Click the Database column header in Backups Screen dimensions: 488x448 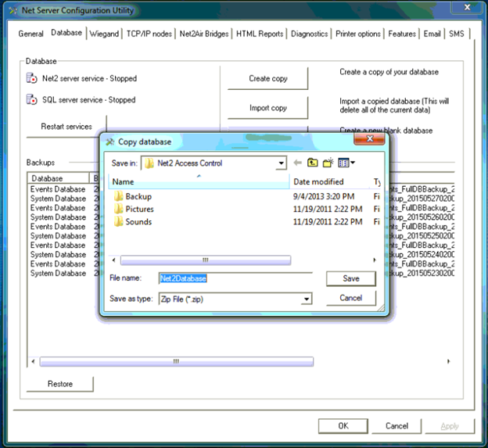[59, 178]
